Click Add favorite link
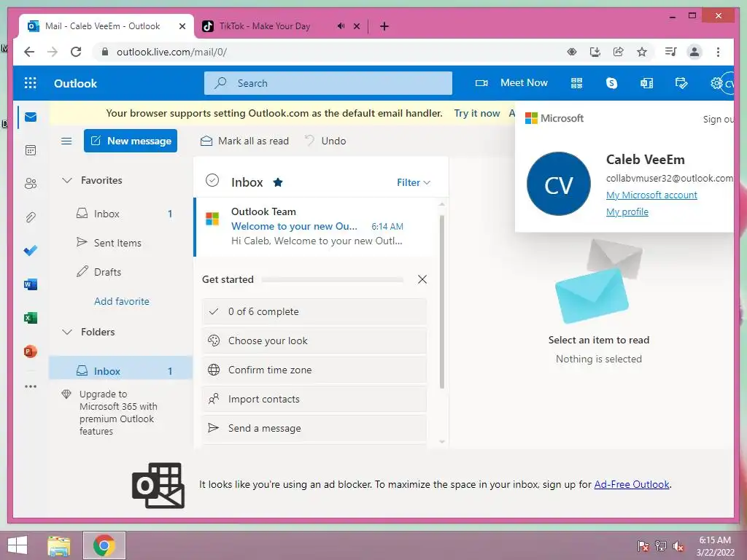 (122, 301)
